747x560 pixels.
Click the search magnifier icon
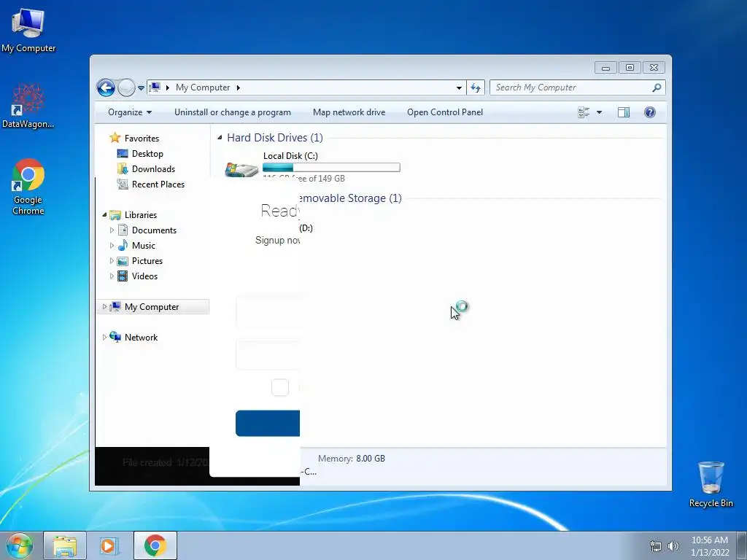point(657,87)
